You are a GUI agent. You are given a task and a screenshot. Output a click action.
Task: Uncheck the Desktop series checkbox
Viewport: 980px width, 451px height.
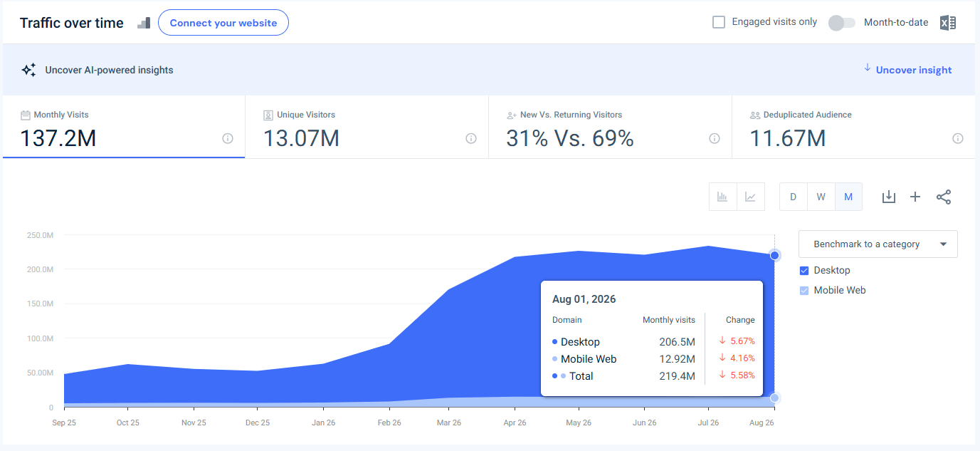coord(804,271)
